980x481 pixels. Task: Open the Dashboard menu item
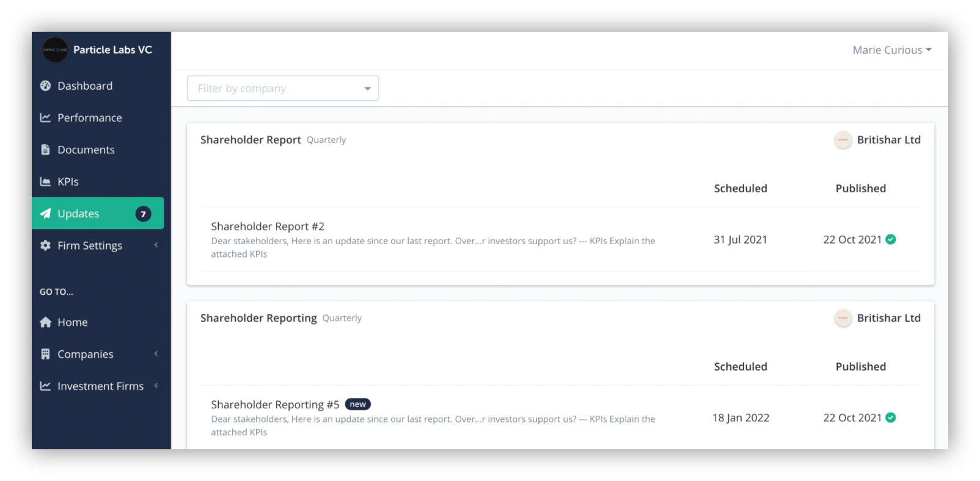[x=98, y=85]
